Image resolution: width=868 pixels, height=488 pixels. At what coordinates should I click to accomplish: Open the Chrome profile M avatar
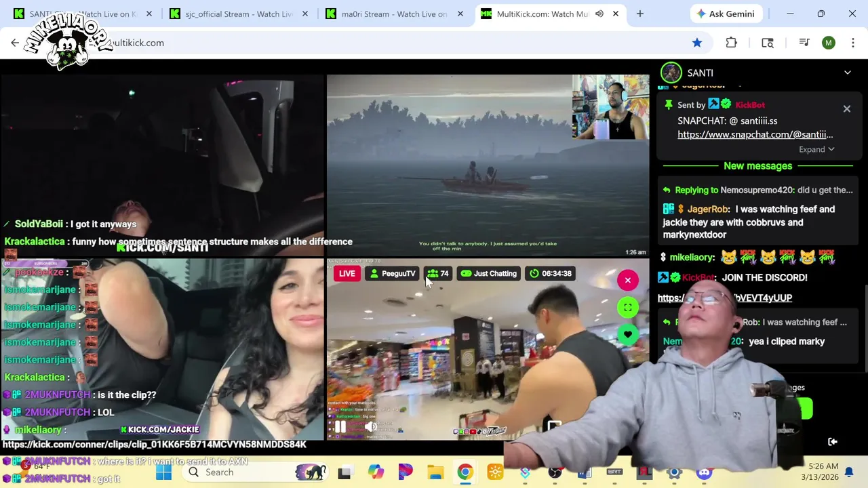point(829,43)
